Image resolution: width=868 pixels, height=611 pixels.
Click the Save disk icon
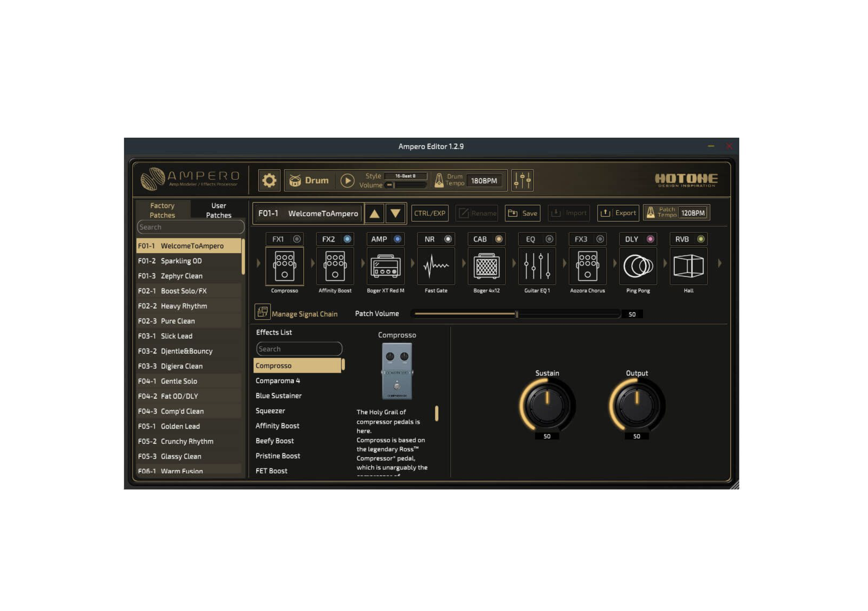pos(513,213)
